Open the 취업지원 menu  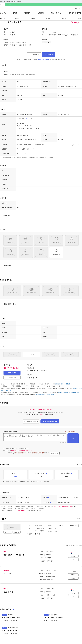[27, 13]
